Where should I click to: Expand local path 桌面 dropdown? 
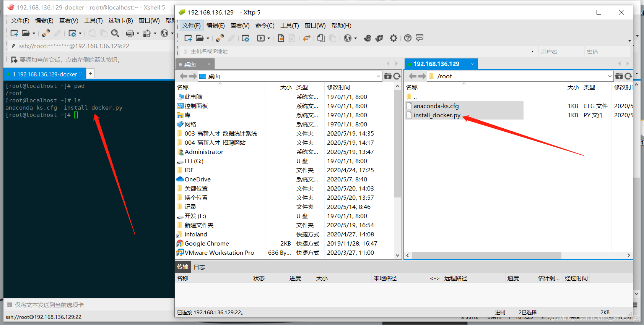coord(378,76)
